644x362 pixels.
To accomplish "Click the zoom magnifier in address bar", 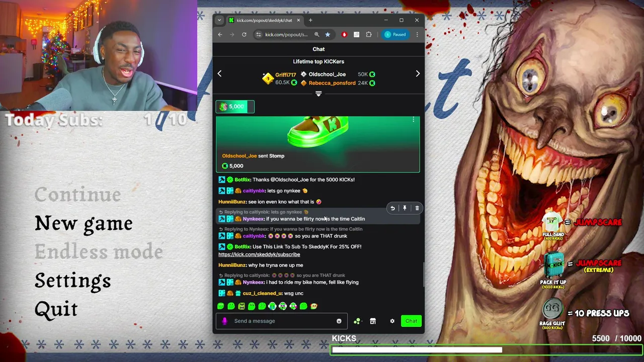I will click(316, 35).
